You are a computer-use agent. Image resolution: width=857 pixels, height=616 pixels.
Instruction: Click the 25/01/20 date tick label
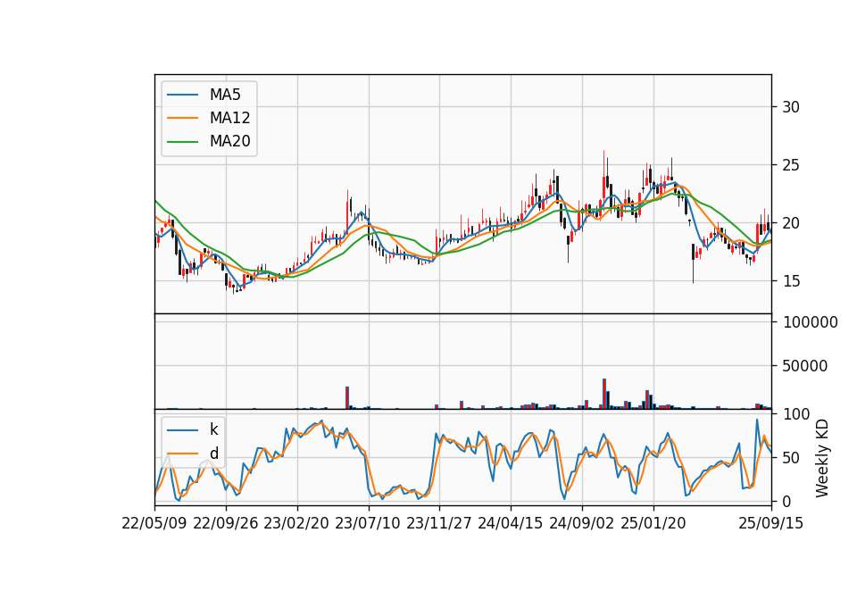[653, 523]
